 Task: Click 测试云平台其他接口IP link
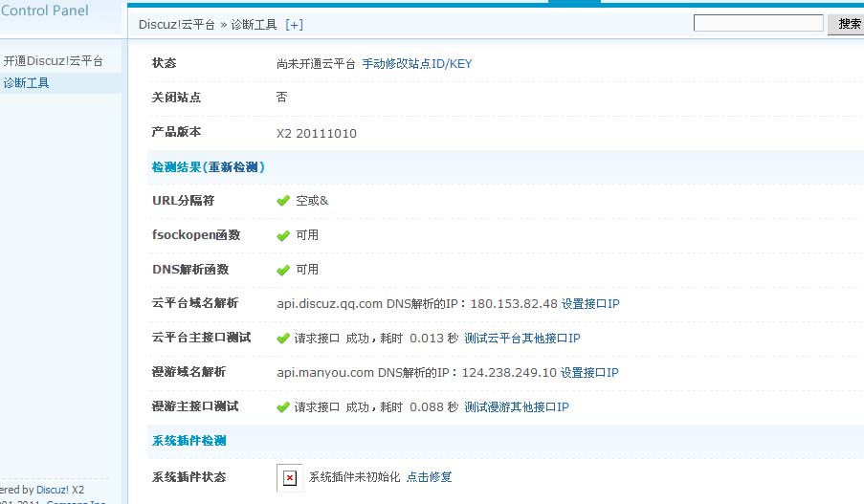coord(522,339)
